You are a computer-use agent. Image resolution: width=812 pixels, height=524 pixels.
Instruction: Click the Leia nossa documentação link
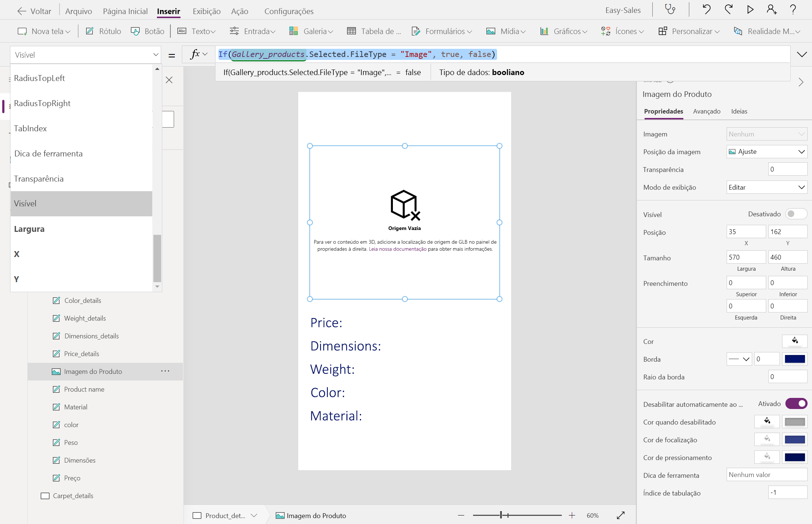[397, 249]
